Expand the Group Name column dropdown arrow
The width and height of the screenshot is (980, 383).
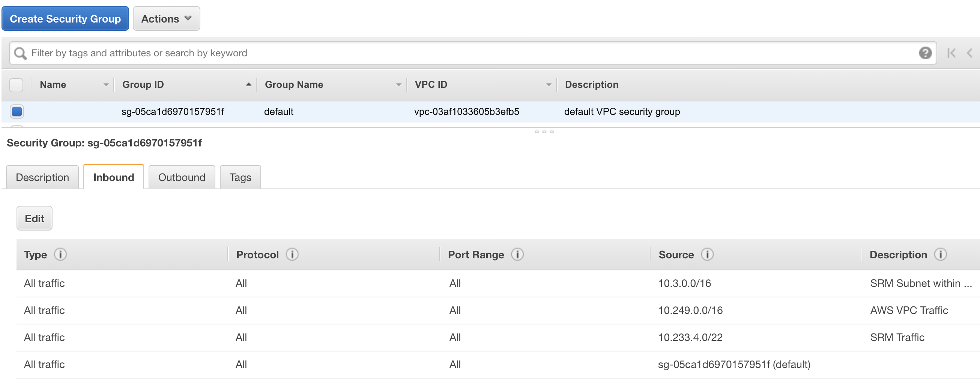(398, 85)
